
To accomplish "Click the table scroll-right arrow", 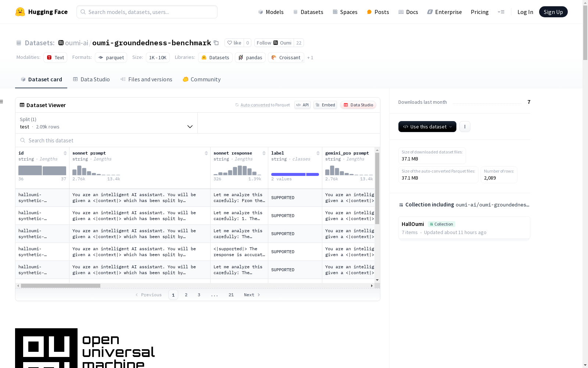I will click(372, 286).
